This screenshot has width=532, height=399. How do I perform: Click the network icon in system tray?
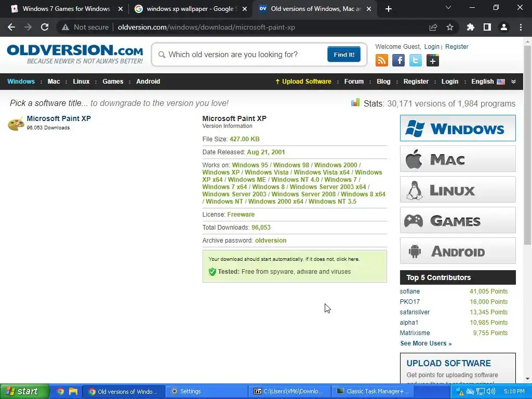point(481,391)
